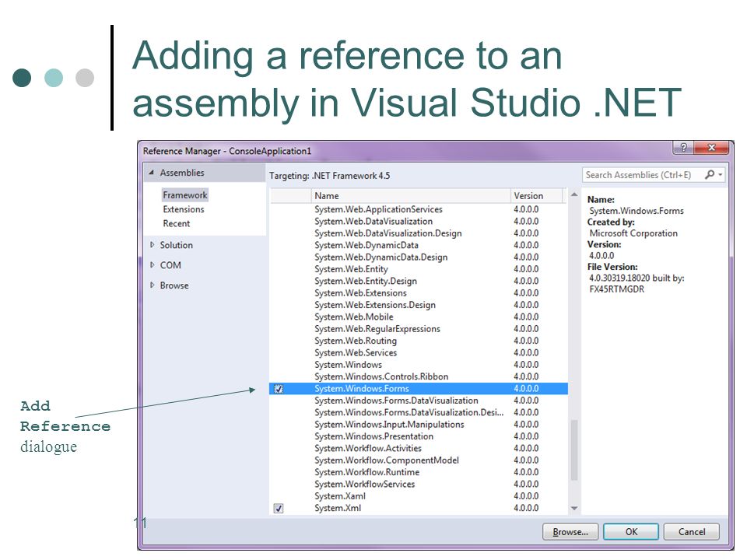Open the COM category
747x560 pixels.
pos(170,264)
